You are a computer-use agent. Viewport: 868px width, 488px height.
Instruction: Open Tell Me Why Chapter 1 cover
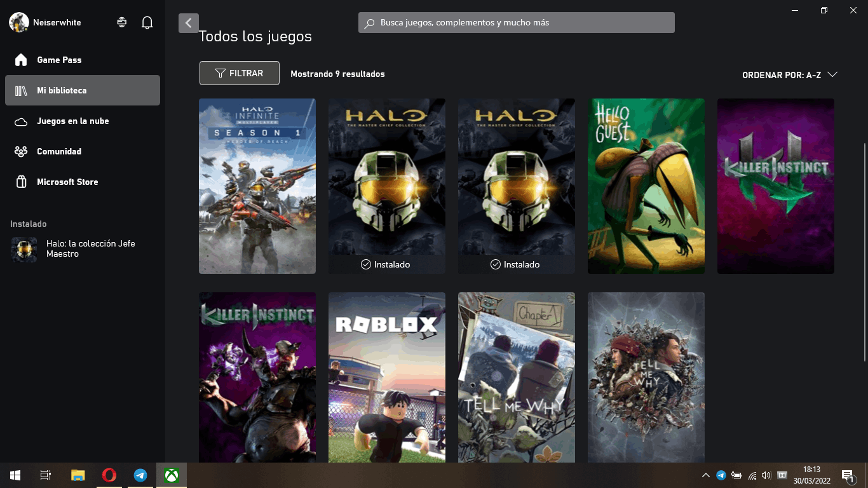517,377
